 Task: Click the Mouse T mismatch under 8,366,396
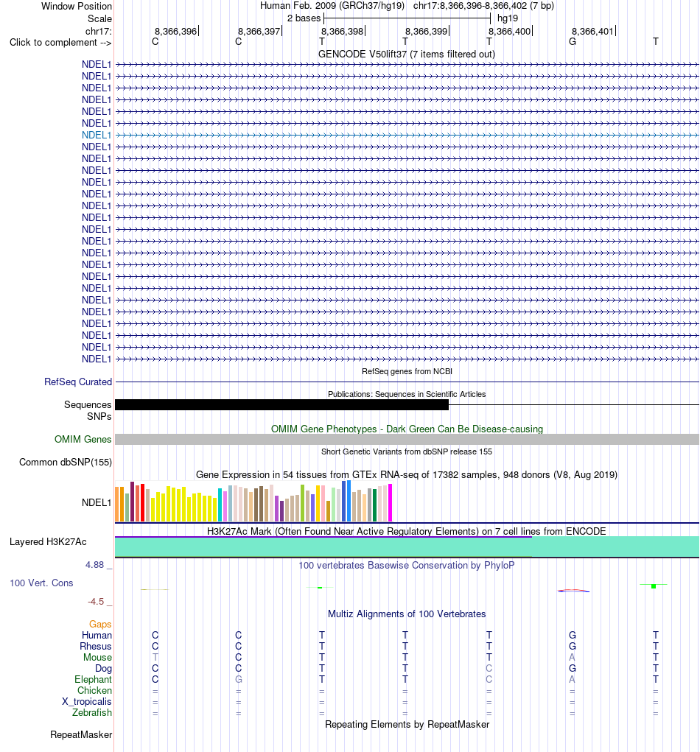(155, 657)
